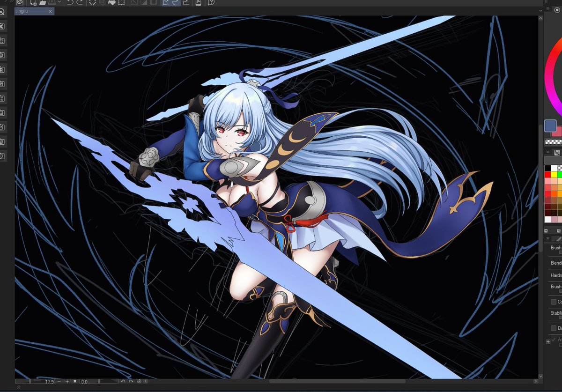Image resolution: width=562 pixels, height=392 pixels.
Task: Rotate canvas left with the curved arrow
Action: tap(123, 382)
